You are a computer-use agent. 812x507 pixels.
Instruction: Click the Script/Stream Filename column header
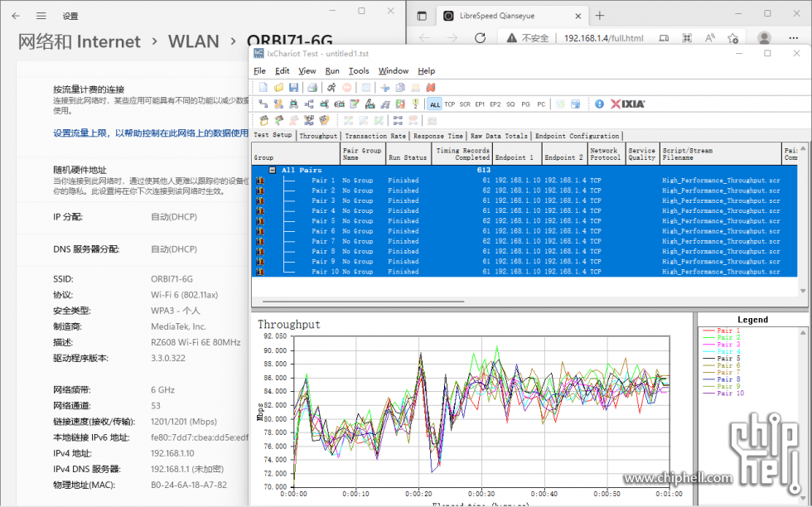pyautogui.click(x=720, y=154)
